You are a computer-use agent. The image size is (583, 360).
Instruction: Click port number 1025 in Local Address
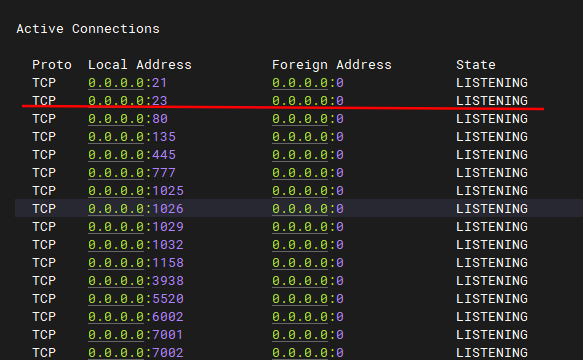[168, 191]
